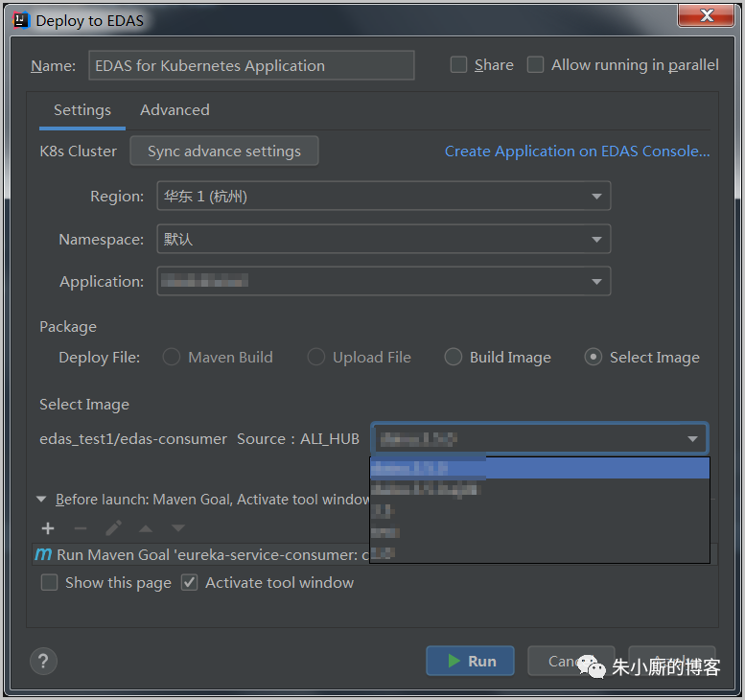Click the move-down arrow icon
Screen dimensions: 745x700
coord(178,528)
